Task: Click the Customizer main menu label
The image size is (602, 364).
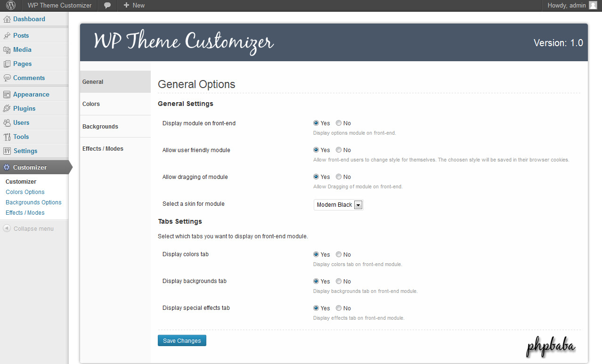Action: 30,168
